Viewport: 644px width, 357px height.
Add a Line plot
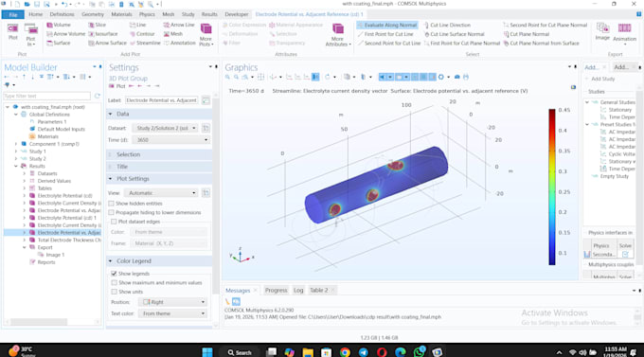pyautogui.click(x=137, y=25)
